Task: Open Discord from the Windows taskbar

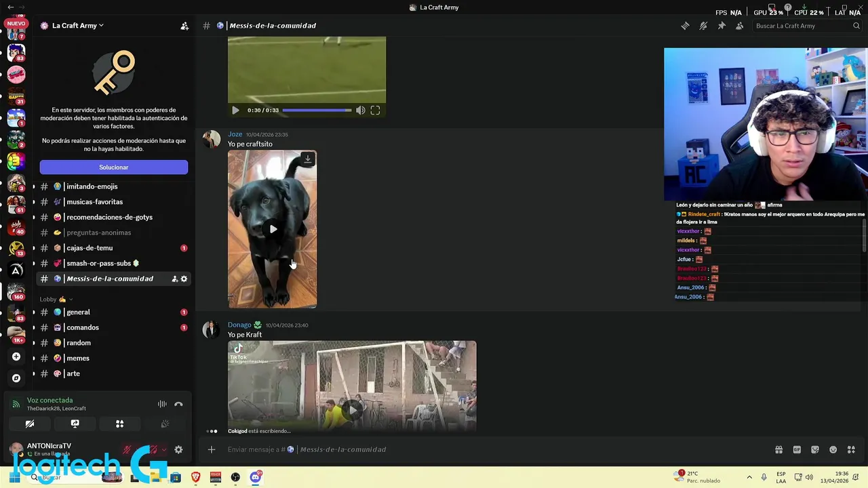Action: pos(256,477)
